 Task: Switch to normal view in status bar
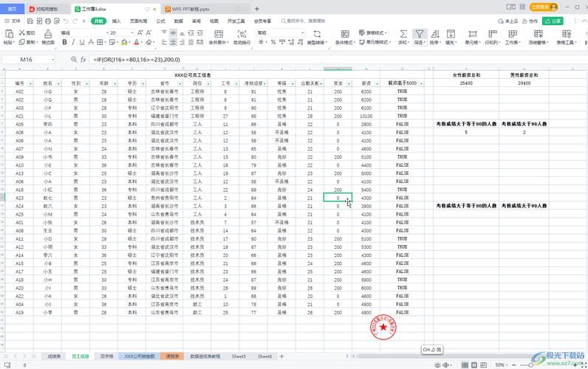[465, 365]
